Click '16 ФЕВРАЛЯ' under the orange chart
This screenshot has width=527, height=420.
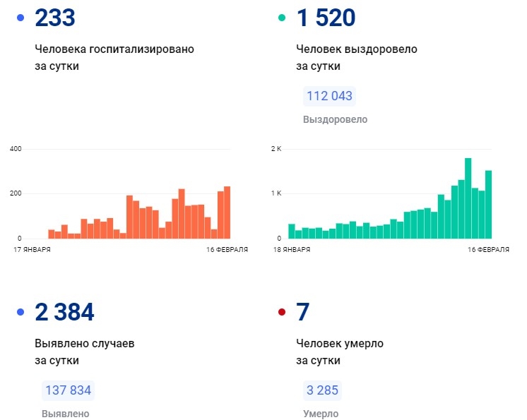click(227, 250)
